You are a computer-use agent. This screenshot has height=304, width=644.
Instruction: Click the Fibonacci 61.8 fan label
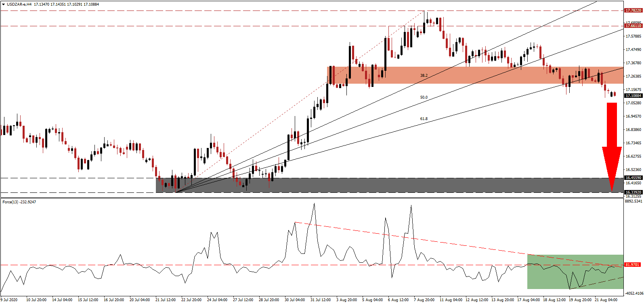[x=424, y=119]
